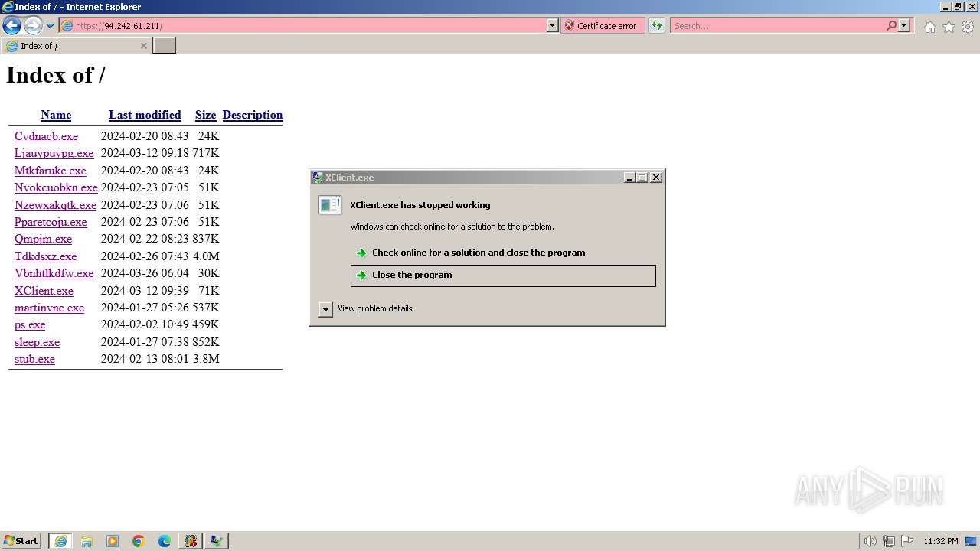The width and height of the screenshot is (980, 551).
Task: Click the 11:32 PM system clock
Action: [x=941, y=541]
